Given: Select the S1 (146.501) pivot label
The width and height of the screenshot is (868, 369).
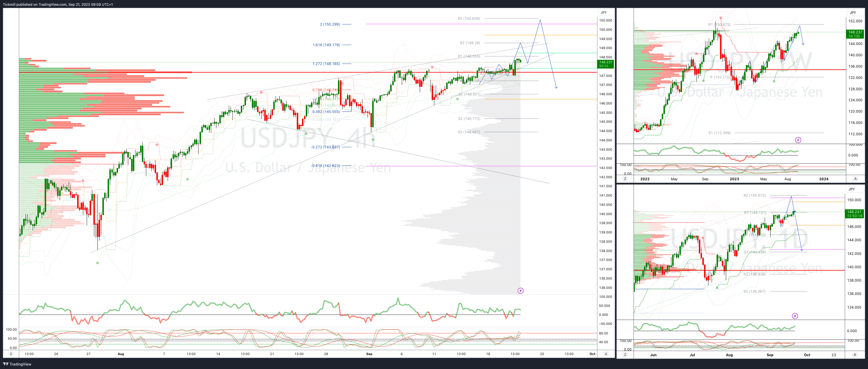Looking at the screenshot, I should tap(469, 94).
